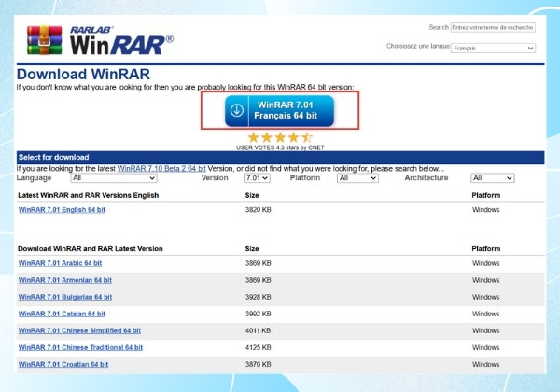
Task: Click the RARLAB WinRAR wordmark
Action: (x=121, y=41)
